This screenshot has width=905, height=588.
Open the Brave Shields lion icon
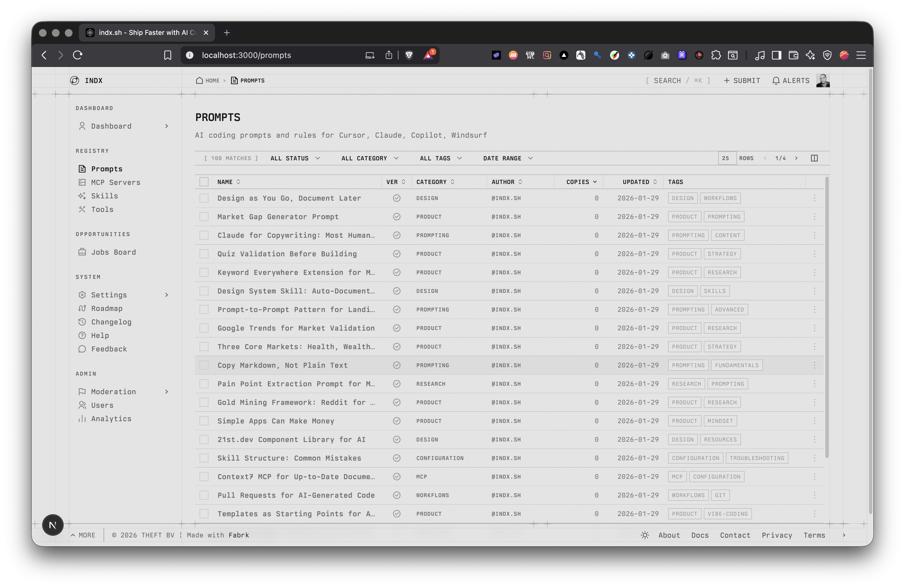(x=409, y=55)
